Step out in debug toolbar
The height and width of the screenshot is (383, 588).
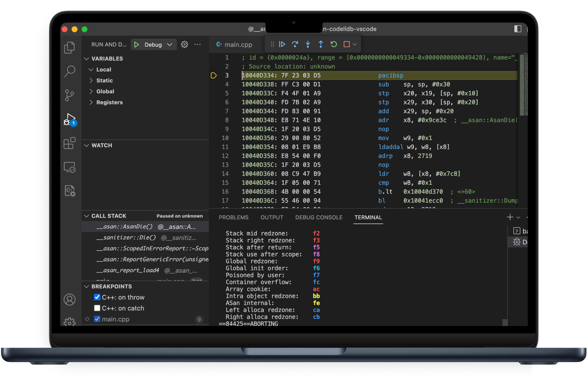click(321, 44)
